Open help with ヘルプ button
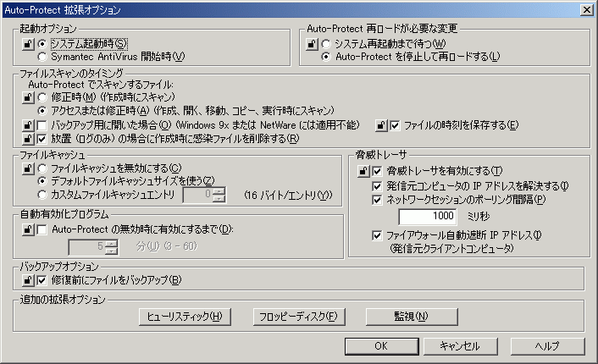Image resolution: width=598 pixels, height=364 pixels. (x=548, y=346)
